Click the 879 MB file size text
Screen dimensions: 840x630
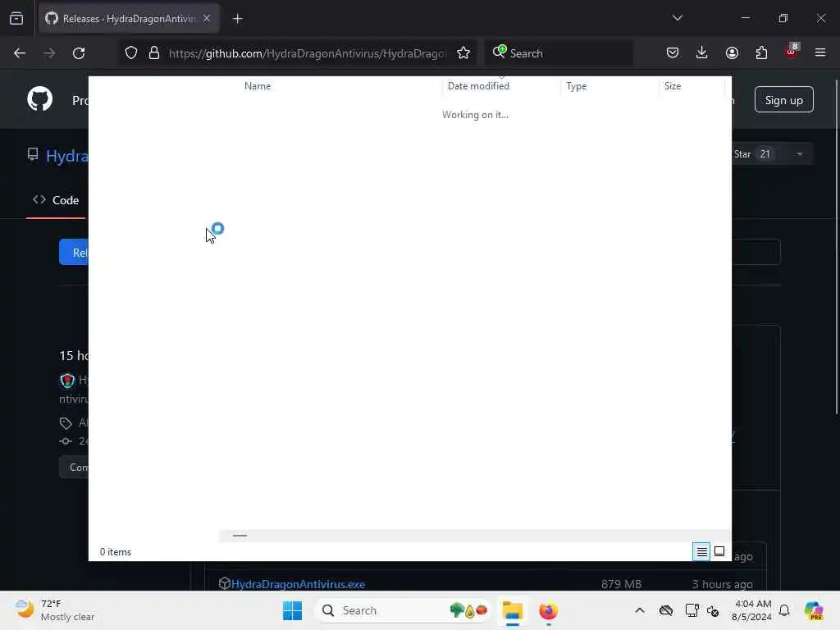(x=621, y=584)
